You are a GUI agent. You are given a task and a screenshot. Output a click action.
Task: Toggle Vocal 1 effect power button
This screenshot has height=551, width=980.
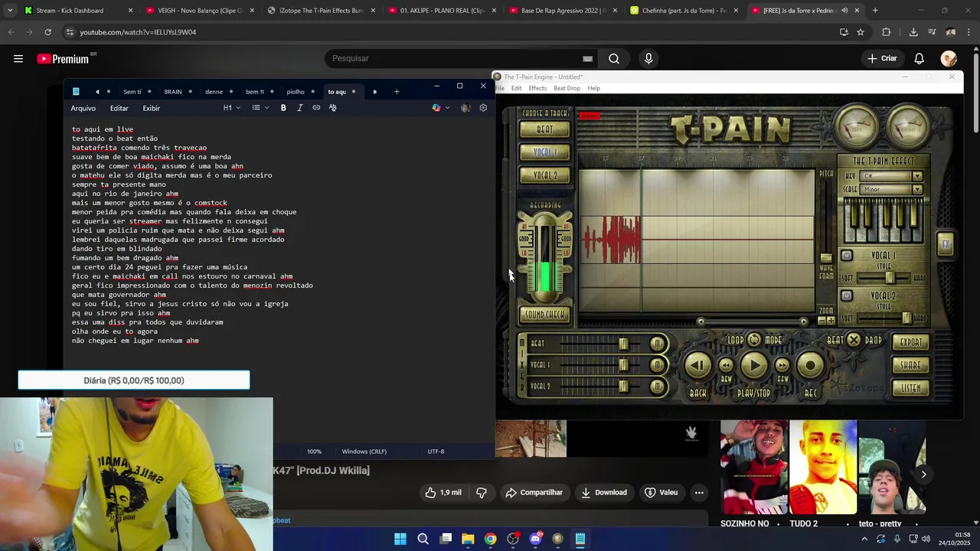[x=847, y=256]
